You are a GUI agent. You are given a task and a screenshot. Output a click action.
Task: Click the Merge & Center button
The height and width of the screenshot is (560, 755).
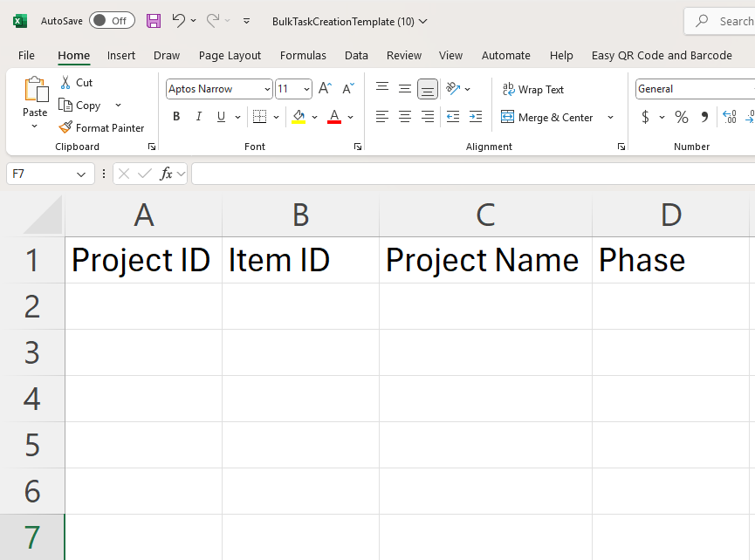(547, 117)
